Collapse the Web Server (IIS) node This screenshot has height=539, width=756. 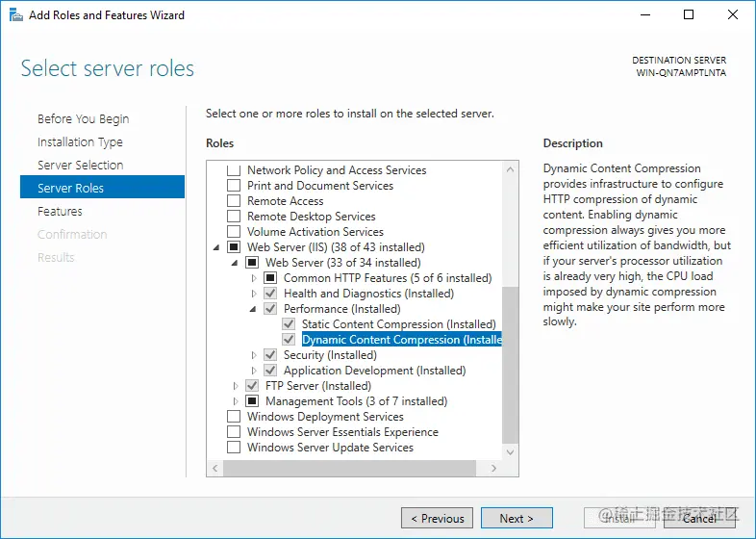(x=216, y=247)
